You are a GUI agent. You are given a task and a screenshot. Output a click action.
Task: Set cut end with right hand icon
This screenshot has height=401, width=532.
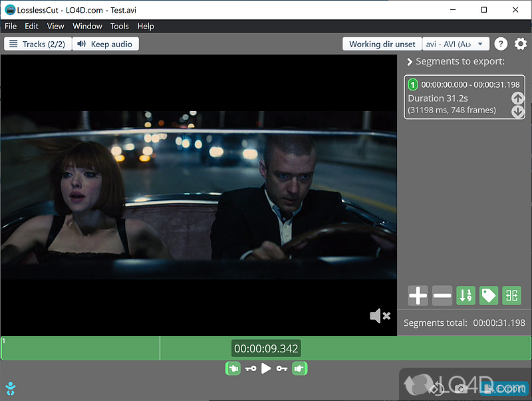[299, 368]
